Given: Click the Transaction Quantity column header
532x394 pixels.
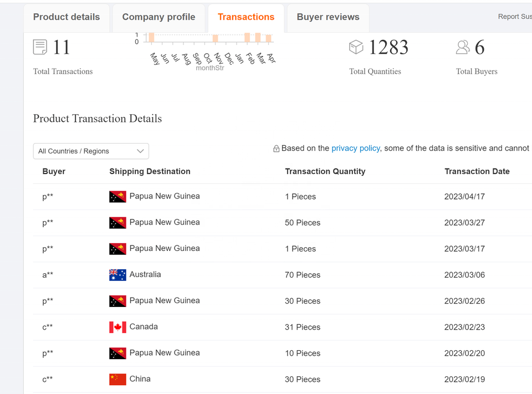Looking at the screenshot, I should click(325, 171).
